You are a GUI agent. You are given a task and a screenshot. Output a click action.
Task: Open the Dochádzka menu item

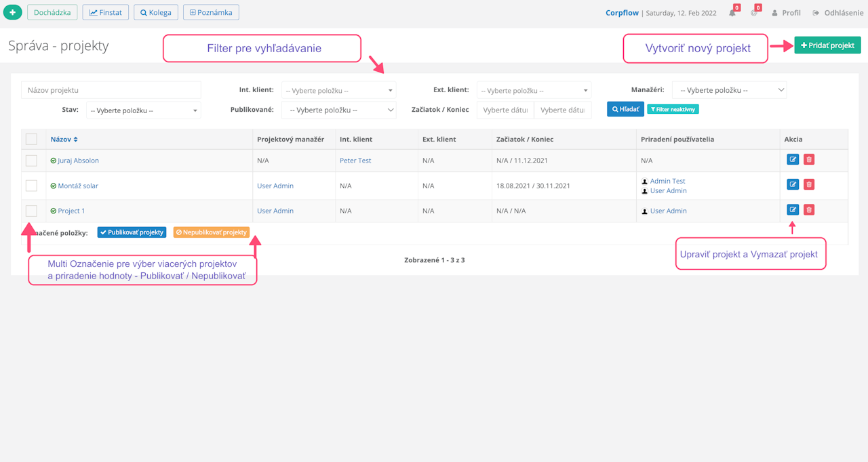(52, 12)
